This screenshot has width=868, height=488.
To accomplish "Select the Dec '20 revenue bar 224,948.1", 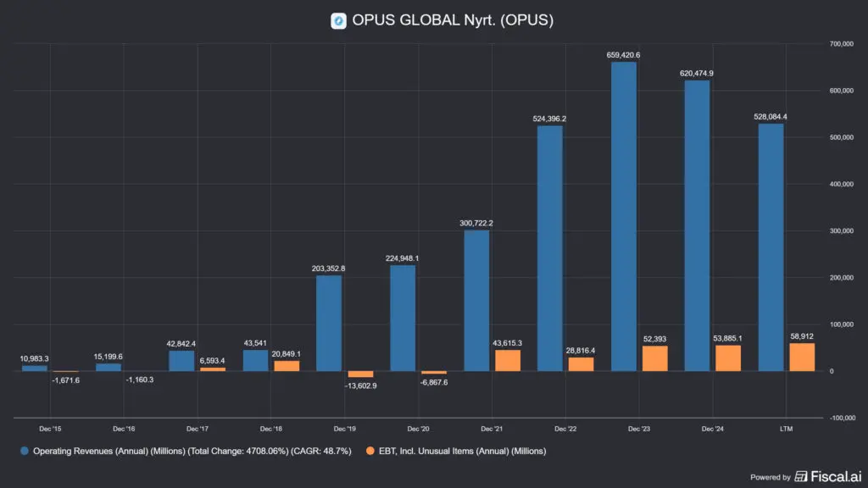I will point(403,319).
